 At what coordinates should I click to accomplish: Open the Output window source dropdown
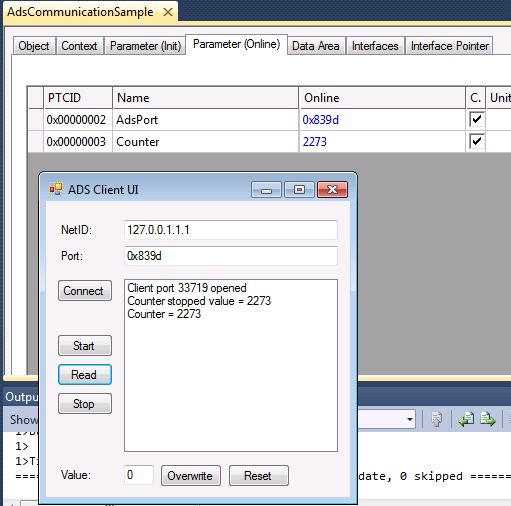pos(410,419)
